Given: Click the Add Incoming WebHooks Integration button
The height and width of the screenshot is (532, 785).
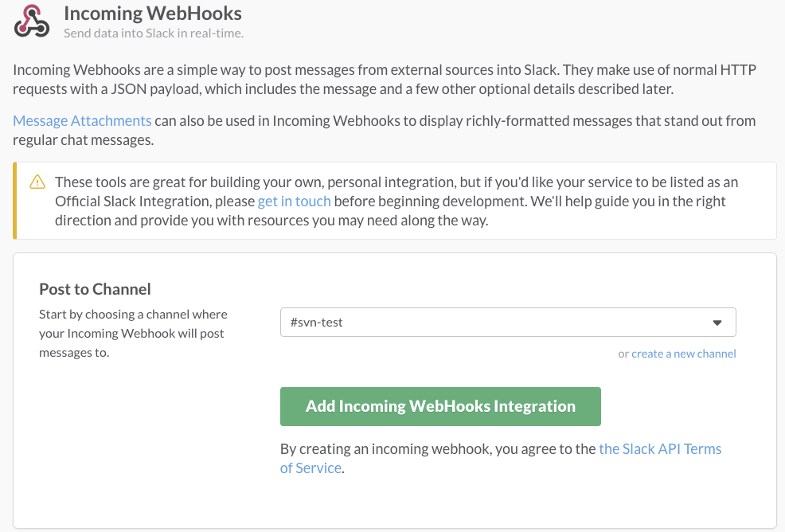Looking at the screenshot, I should pos(440,406).
